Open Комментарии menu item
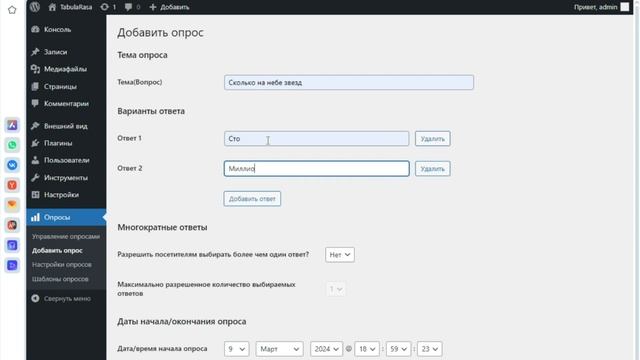The width and height of the screenshot is (640, 360). [x=66, y=104]
